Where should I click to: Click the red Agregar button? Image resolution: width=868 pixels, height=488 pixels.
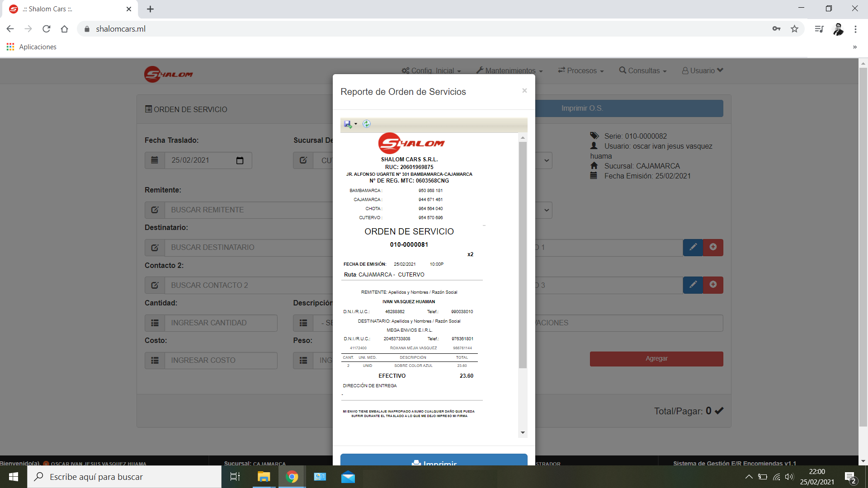point(656,359)
